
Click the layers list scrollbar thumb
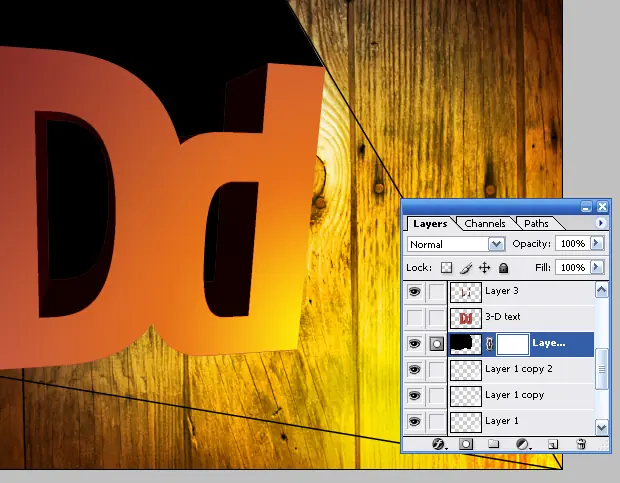[601, 369]
